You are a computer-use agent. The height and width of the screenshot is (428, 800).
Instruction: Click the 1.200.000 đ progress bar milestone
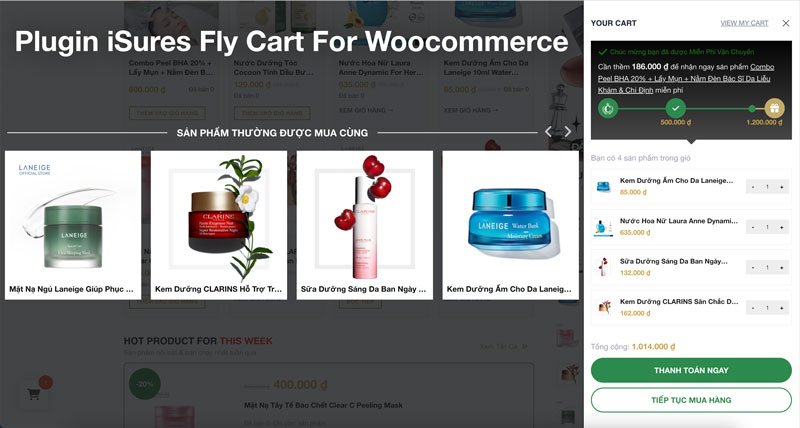[x=764, y=122]
